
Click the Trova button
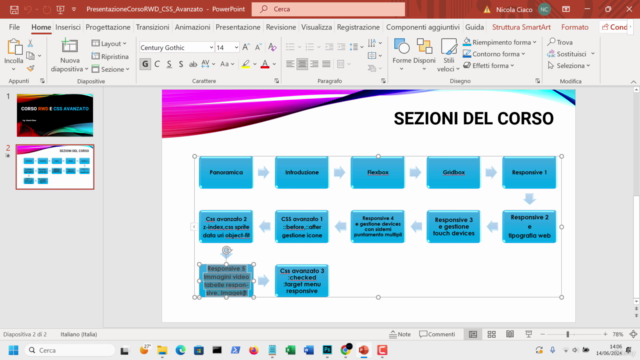[x=560, y=42]
